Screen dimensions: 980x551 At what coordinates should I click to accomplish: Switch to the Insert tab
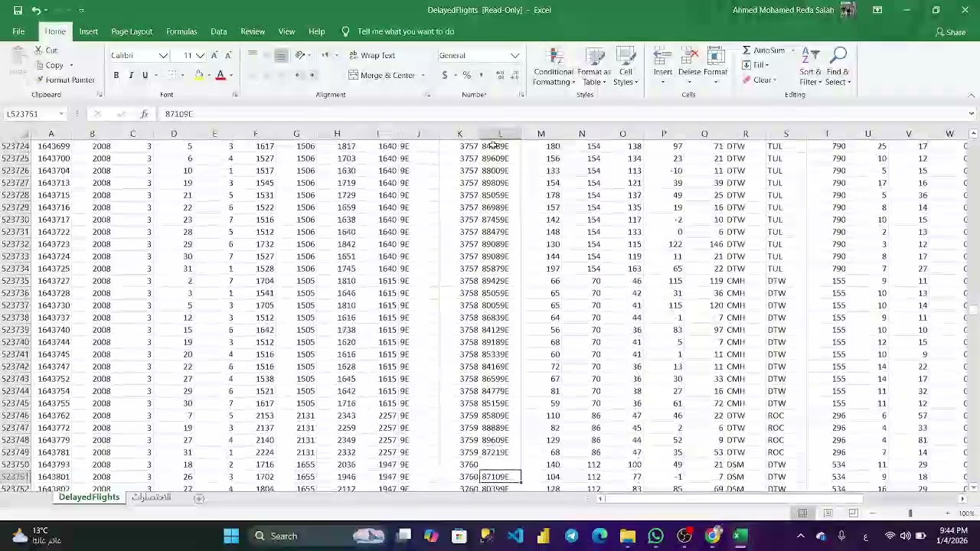88,31
